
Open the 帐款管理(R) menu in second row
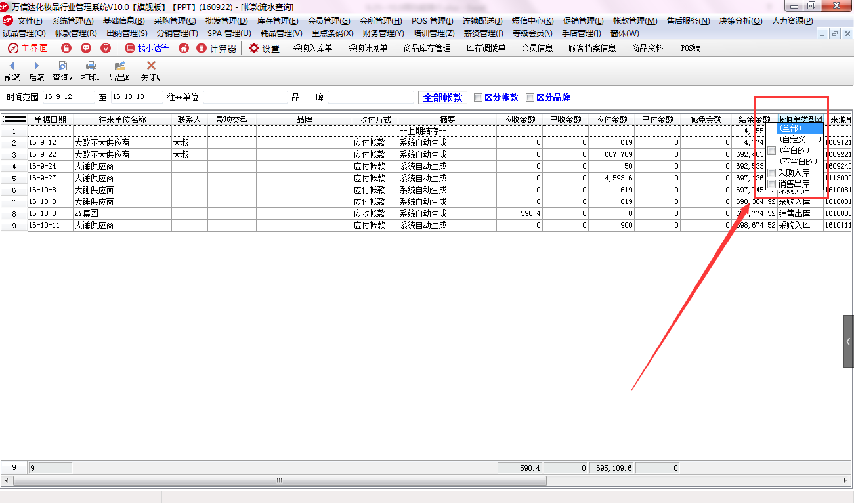click(x=75, y=33)
